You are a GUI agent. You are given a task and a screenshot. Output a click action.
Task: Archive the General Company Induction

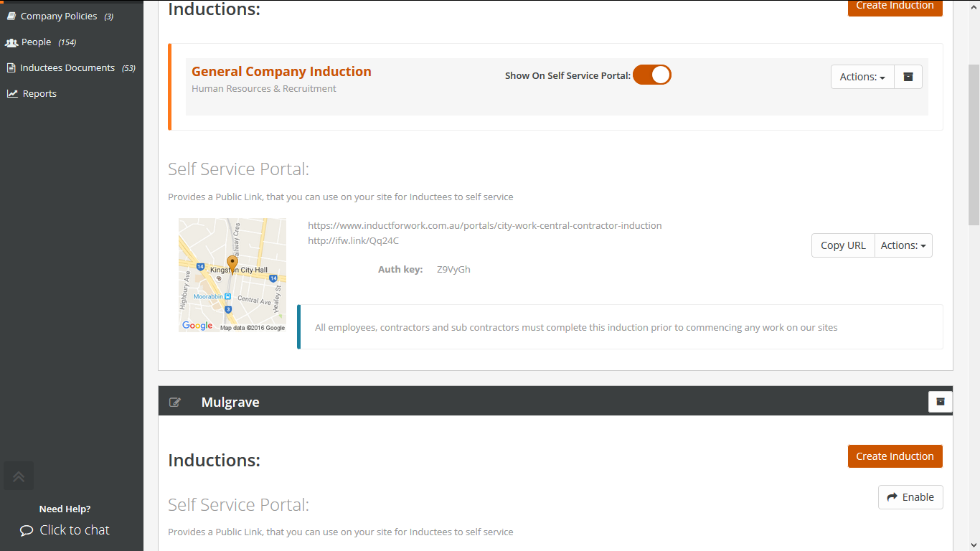click(908, 77)
